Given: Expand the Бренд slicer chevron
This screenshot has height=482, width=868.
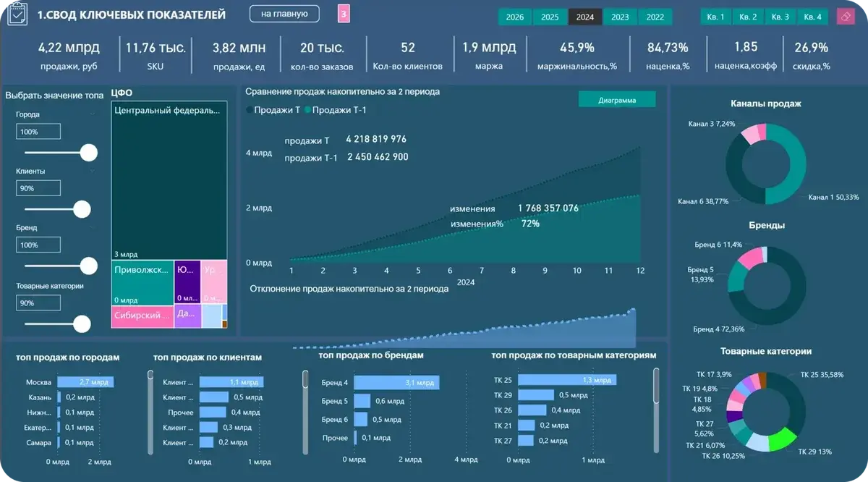Looking at the screenshot, I should [x=93, y=228].
